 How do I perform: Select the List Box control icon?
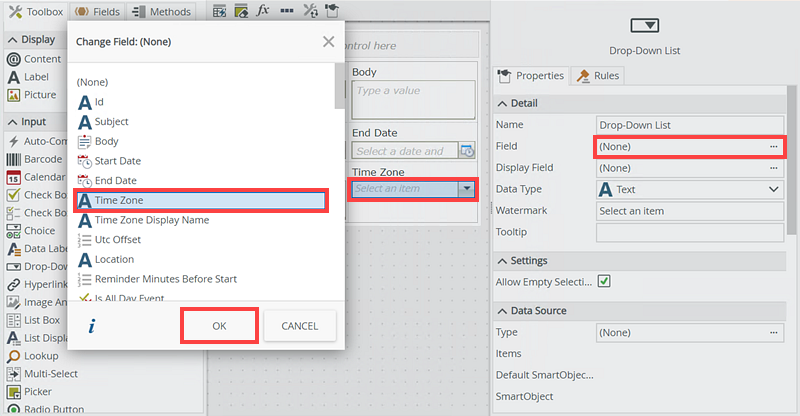tap(14, 320)
